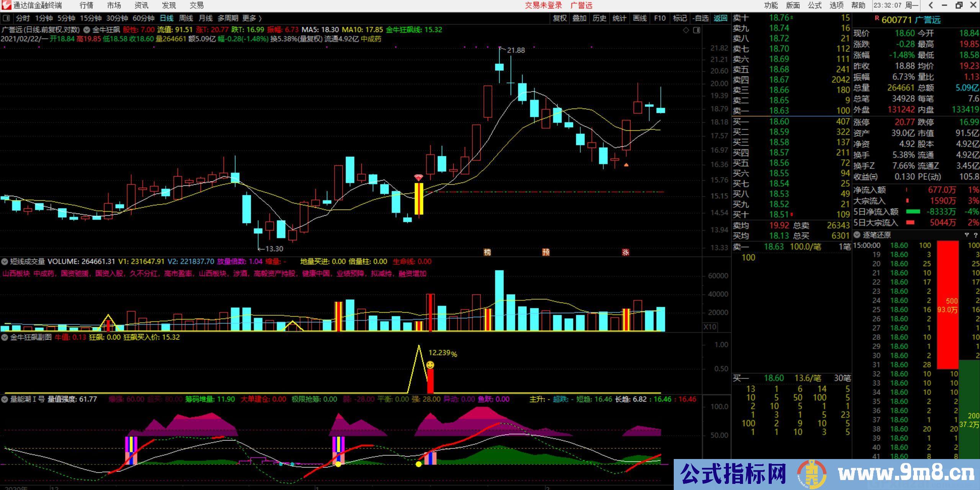The width and height of the screenshot is (980, 490).
Task: Switch to 60分钟 period tab
Action: [143, 18]
